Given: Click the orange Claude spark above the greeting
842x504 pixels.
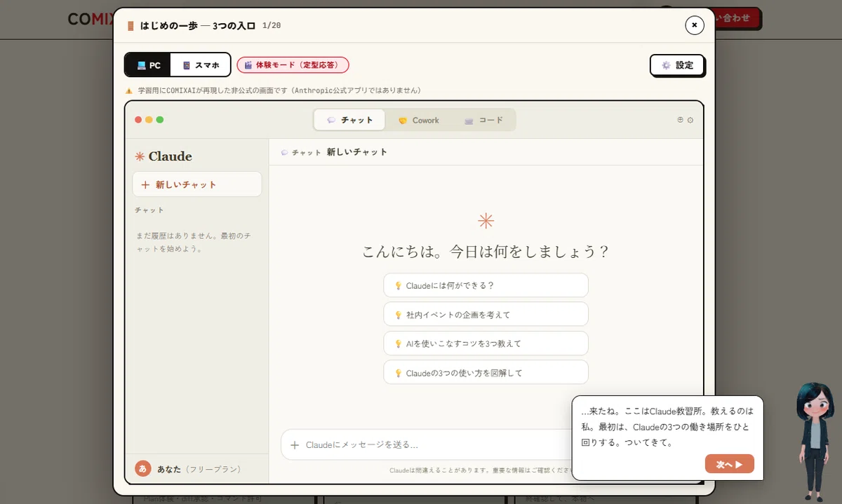Looking at the screenshot, I should pos(486,221).
